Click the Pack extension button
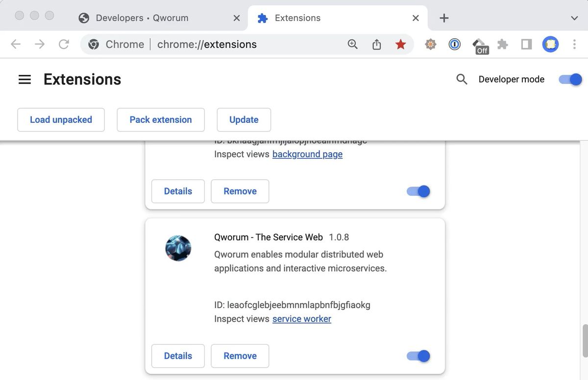This screenshot has height=380, width=588. click(x=161, y=120)
